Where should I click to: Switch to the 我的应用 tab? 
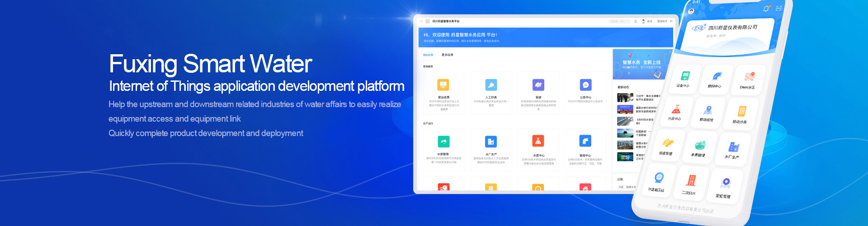pos(428,55)
